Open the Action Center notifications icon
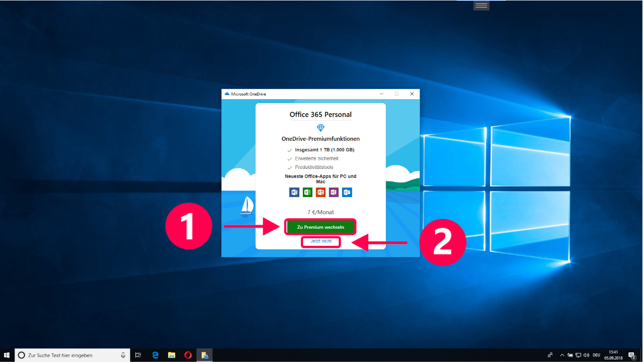 coord(632,355)
